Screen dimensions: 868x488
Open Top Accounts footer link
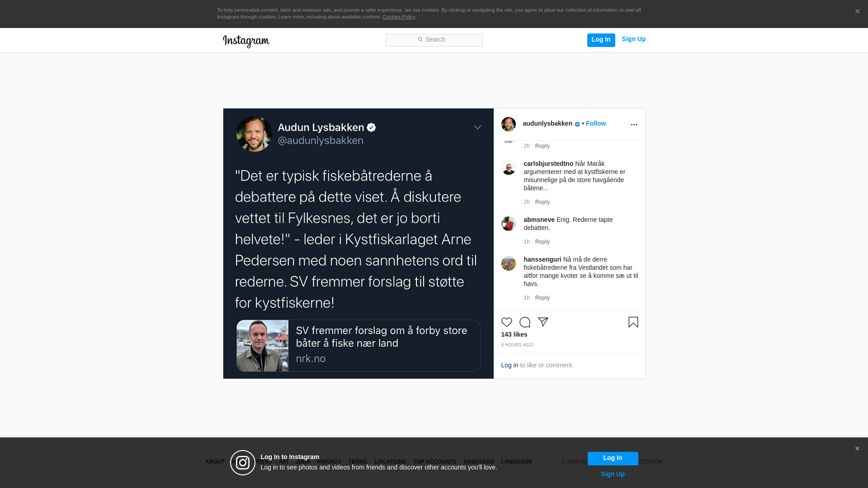(x=434, y=462)
